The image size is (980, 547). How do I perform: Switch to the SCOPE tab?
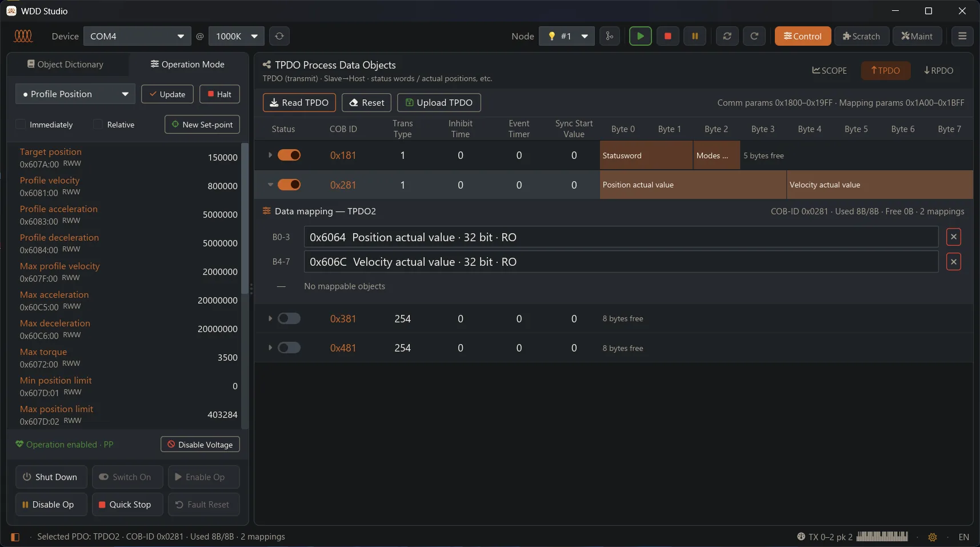[830, 70]
